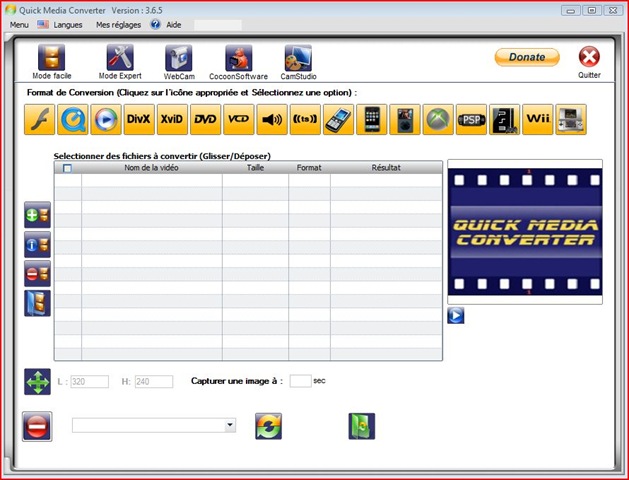The width and height of the screenshot is (629, 480).
Task: Choose the QuickTime format icon
Action: point(73,119)
